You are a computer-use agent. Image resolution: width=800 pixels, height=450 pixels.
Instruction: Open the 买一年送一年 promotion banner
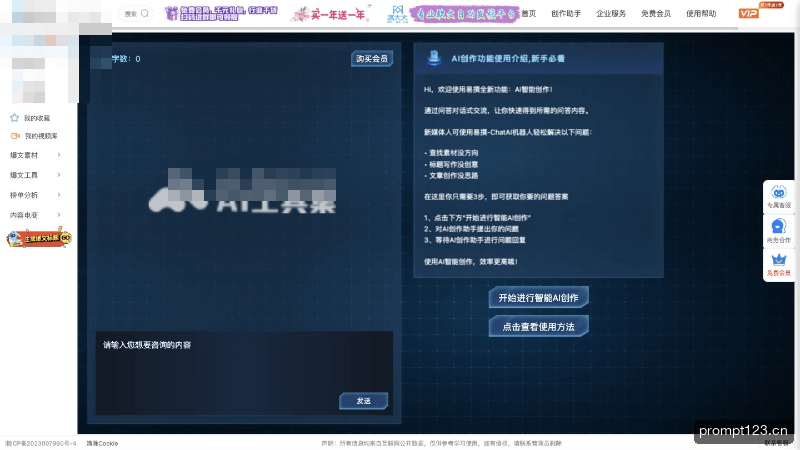331,14
